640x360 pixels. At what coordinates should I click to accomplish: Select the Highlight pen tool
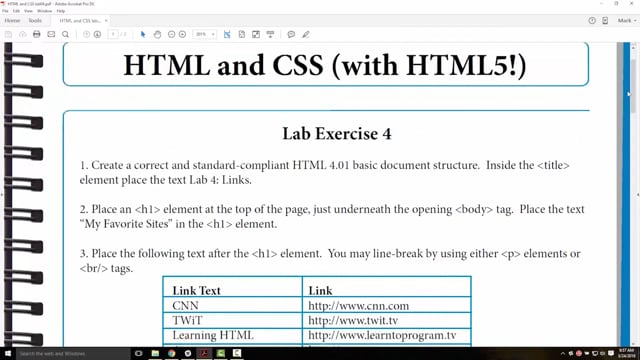click(306, 35)
